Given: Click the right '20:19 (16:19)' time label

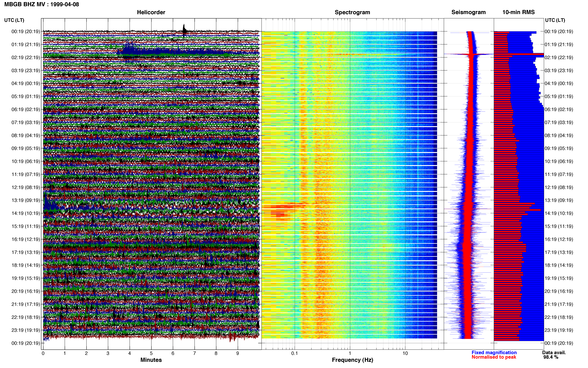Looking at the screenshot, I should (x=559, y=291).
